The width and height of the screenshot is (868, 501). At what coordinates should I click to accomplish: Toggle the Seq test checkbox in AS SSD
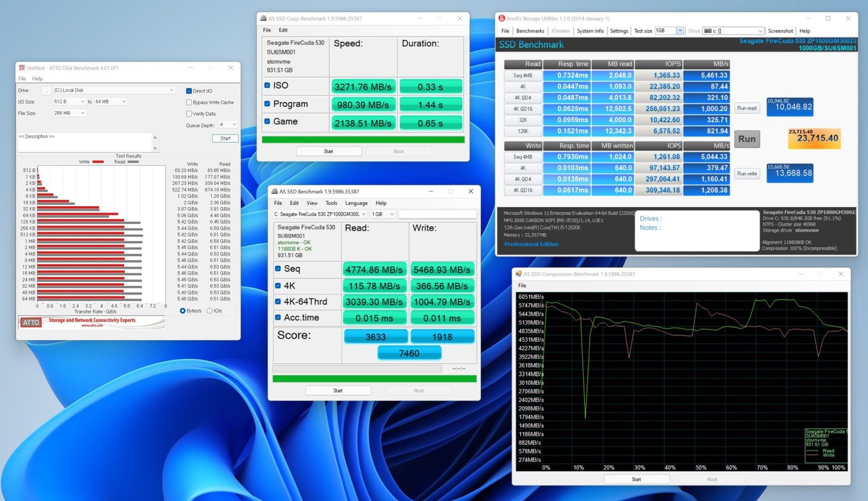(x=278, y=268)
